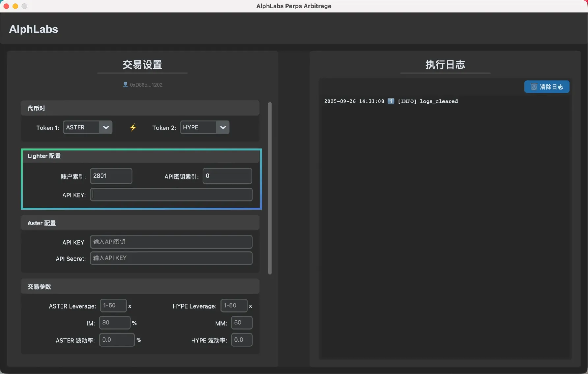The width and height of the screenshot is (588, 374).
Task: Focus the 账户索引 field showing 2801
Action: [111, 176]
